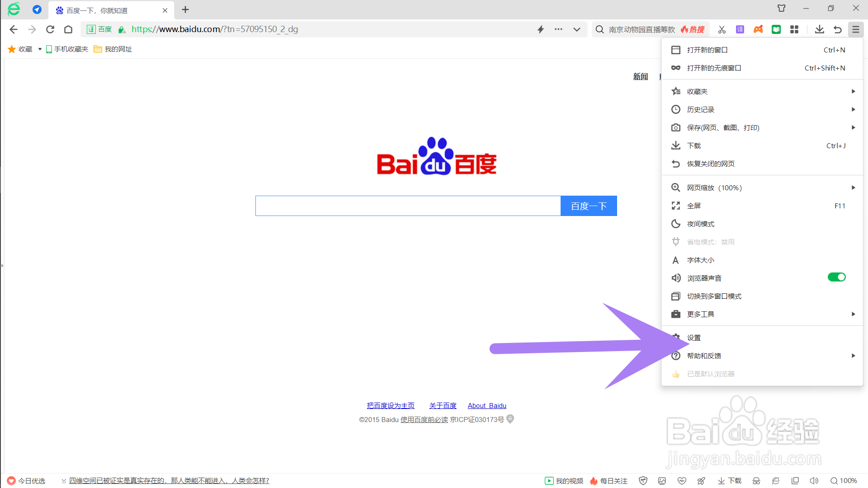Click the lightning speed mode icon
This screenshot has width=868, height=488.
[x=541, y=29]
